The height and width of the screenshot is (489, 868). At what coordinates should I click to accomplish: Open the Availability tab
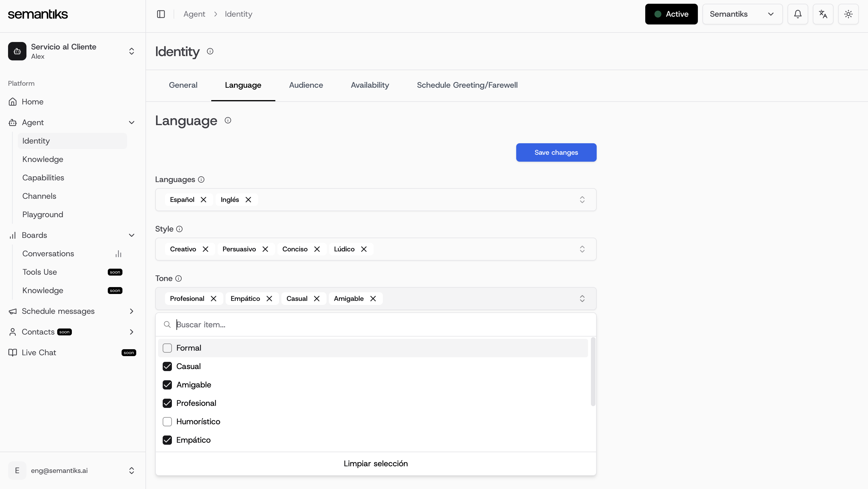(370, 85)
